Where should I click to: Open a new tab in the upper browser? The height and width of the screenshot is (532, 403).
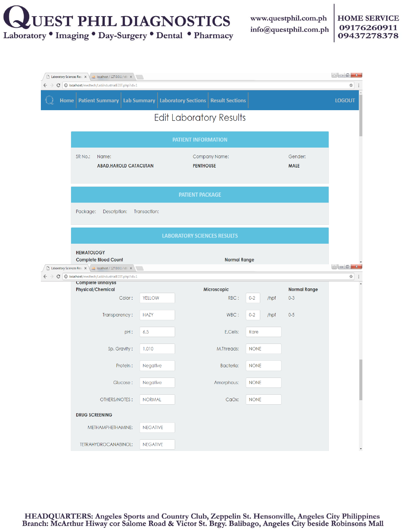click(140, 77)
